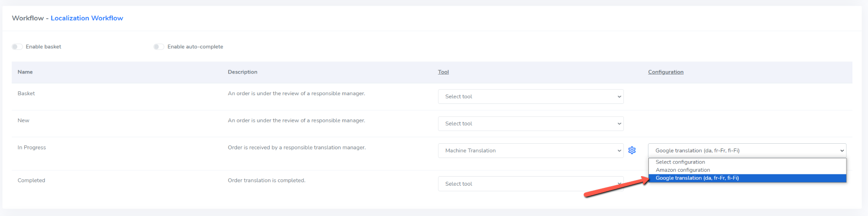
Task: Select the New row name
Action: coord(23,120)
